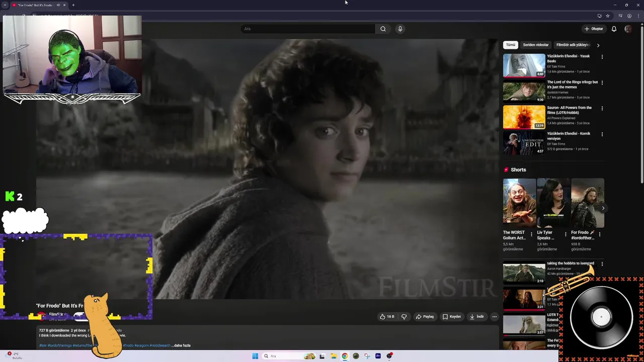Open File Explorer from the taskbar

[x=333, y=356]
